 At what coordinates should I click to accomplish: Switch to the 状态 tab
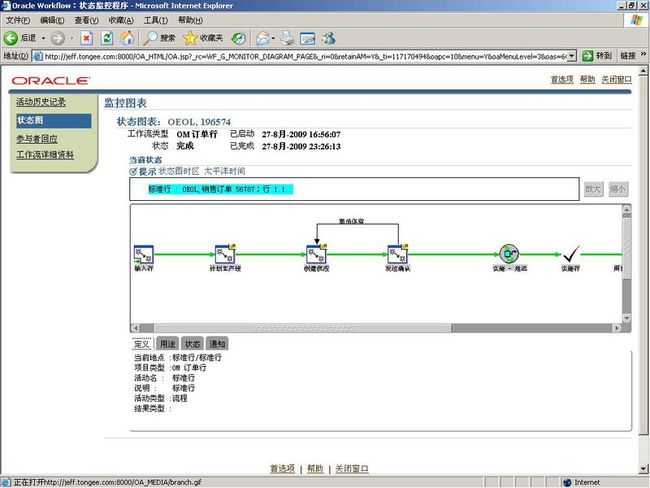[x=192, y=344]
